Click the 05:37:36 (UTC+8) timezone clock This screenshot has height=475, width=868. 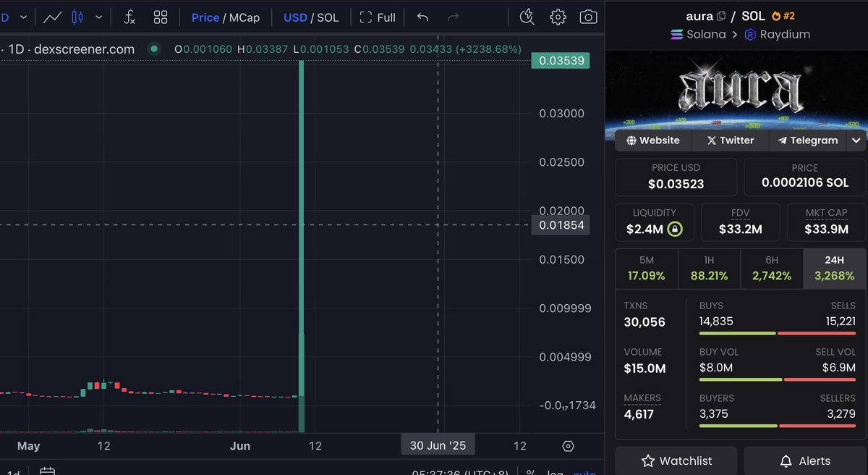click(x=461, y=472)
